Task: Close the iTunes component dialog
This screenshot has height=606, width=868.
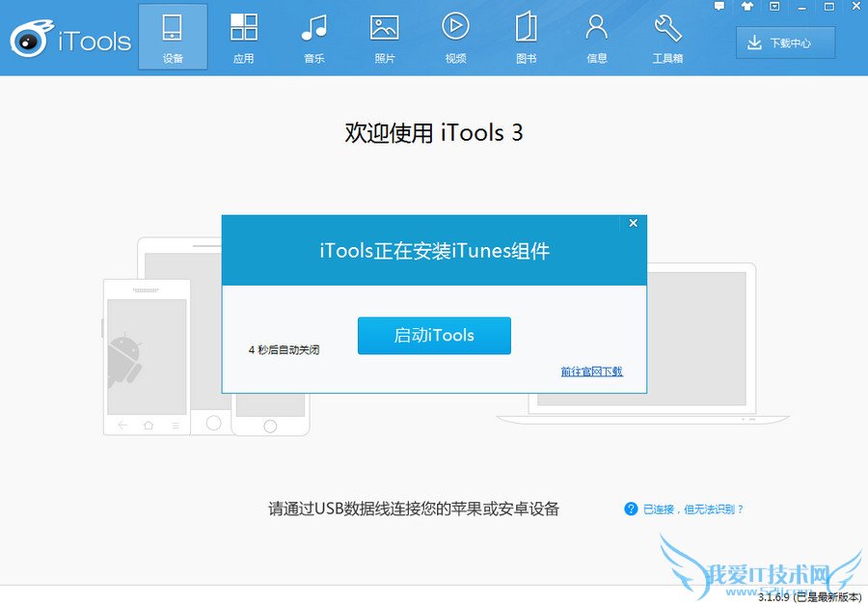Action: [x=634, y=223]
